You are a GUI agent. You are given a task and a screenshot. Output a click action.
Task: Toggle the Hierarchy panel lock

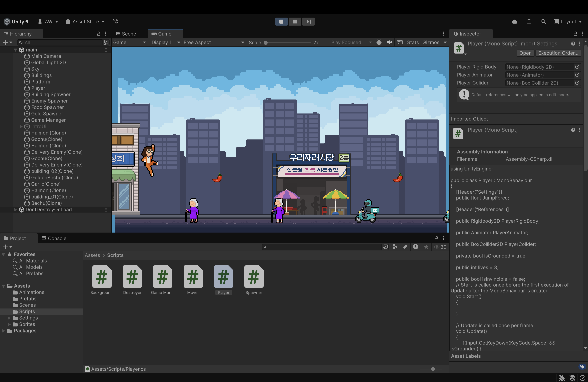[99, 34]
